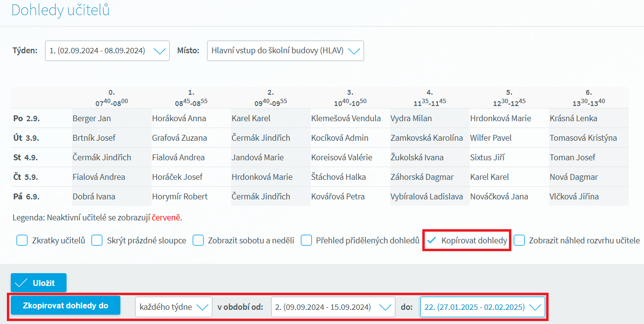
Task: Toggle Zobrazit sobotu a neděli checkbox
Action: pyautogui.click(x=198, y=240)
